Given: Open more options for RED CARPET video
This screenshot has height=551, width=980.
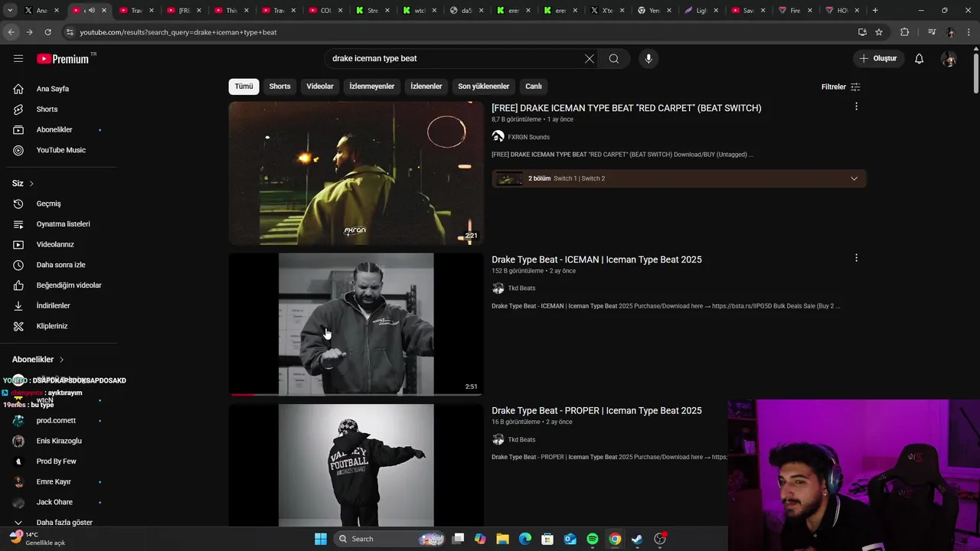Looking at the screenshot, I should pos(856,106).
